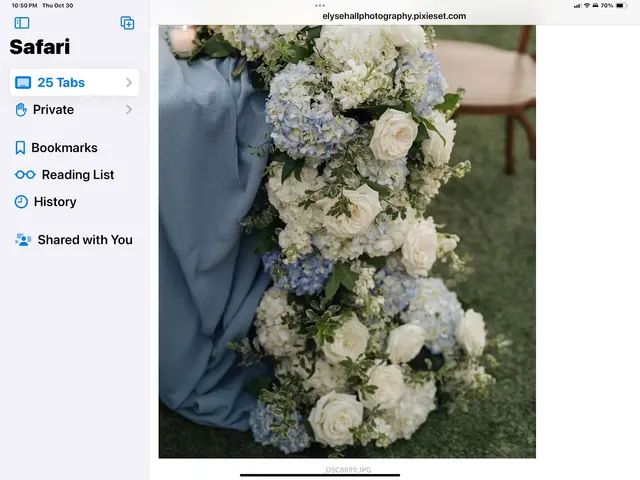Viewport: 640px width, 480px height.
Task: Hide the Safari sidebar using sidebar icon
Action: [x=22, y=23]
